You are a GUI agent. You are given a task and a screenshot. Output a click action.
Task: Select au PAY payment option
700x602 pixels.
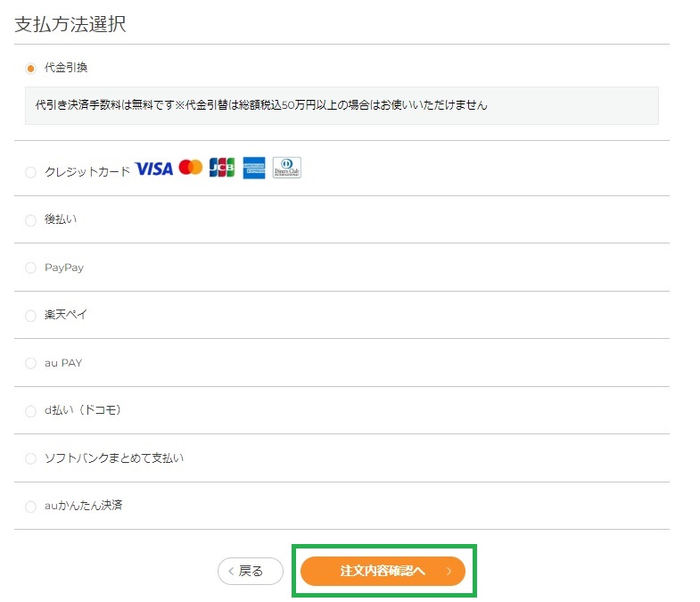coord(30,363)
